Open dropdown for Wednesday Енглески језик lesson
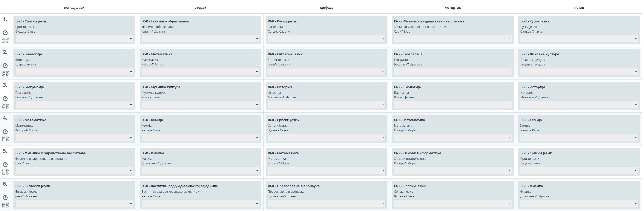644x211 pixels. 326,71
